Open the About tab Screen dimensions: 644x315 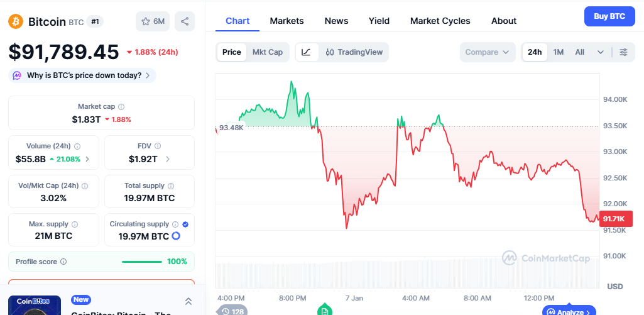click(504, 21)
